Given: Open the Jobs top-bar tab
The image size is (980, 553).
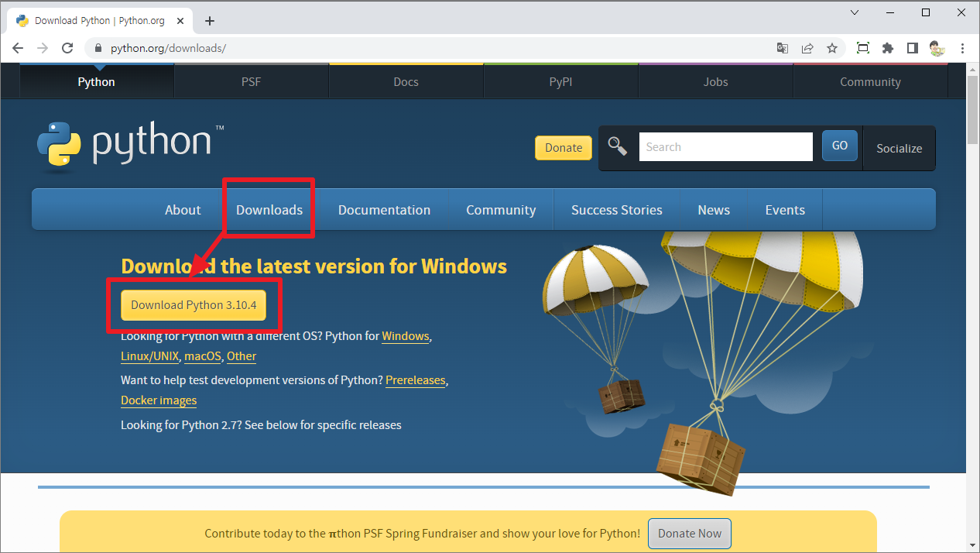Looking at the screenshot, I should (716, 81).
